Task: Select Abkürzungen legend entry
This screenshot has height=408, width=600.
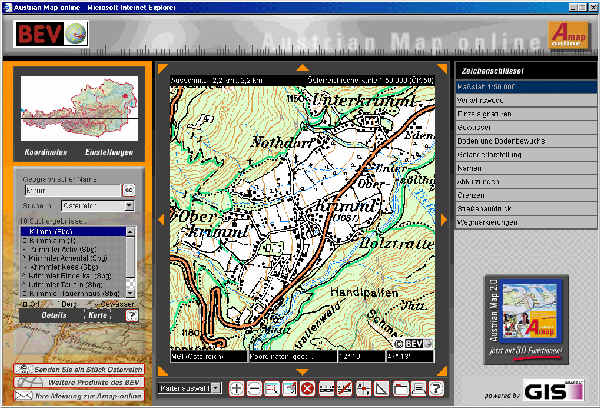Action: tap(526, 181)
